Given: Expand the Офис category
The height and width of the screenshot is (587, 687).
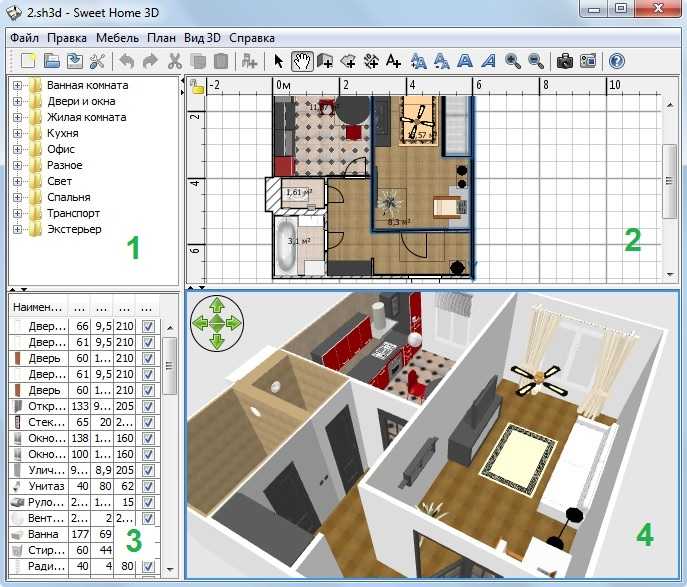Looking at the screenshot, I should (17, 149).
